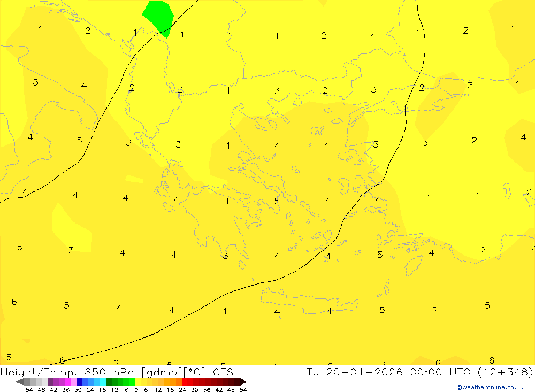Click the '54' label at the right end of the scale

(x=243, y=390)
